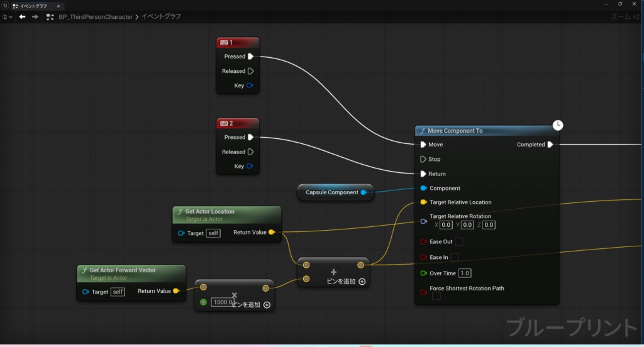Select the イベントグラフ tab
Screen dimensions: 644x347
pyautogui.click(x=33, y=5)
